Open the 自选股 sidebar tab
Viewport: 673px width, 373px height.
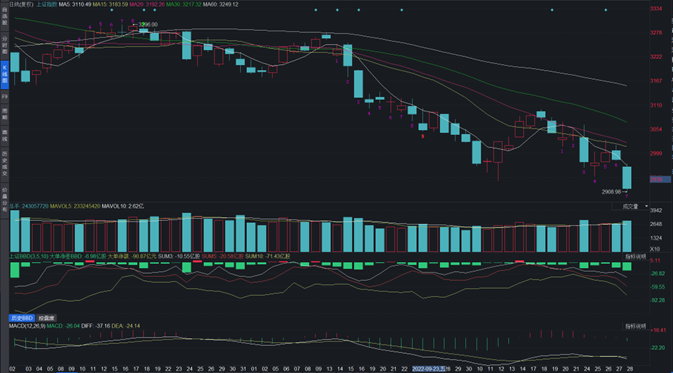point(4,16)
